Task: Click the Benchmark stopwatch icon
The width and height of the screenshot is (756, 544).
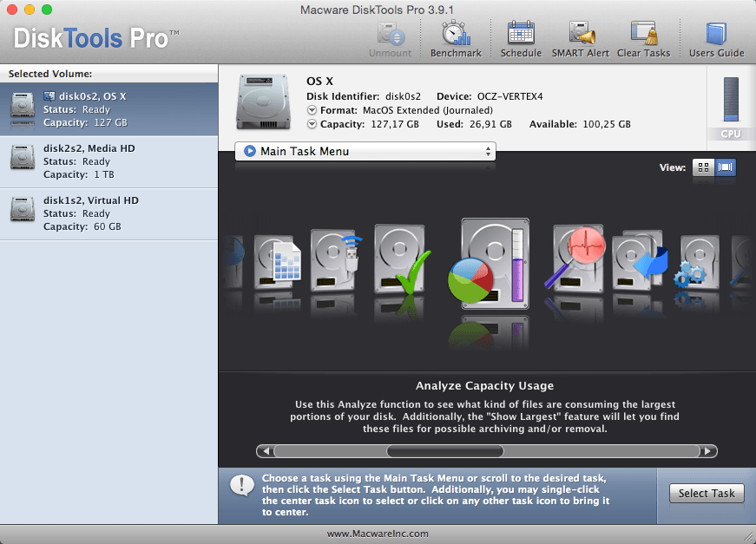Action: click(x=456, y=33)
